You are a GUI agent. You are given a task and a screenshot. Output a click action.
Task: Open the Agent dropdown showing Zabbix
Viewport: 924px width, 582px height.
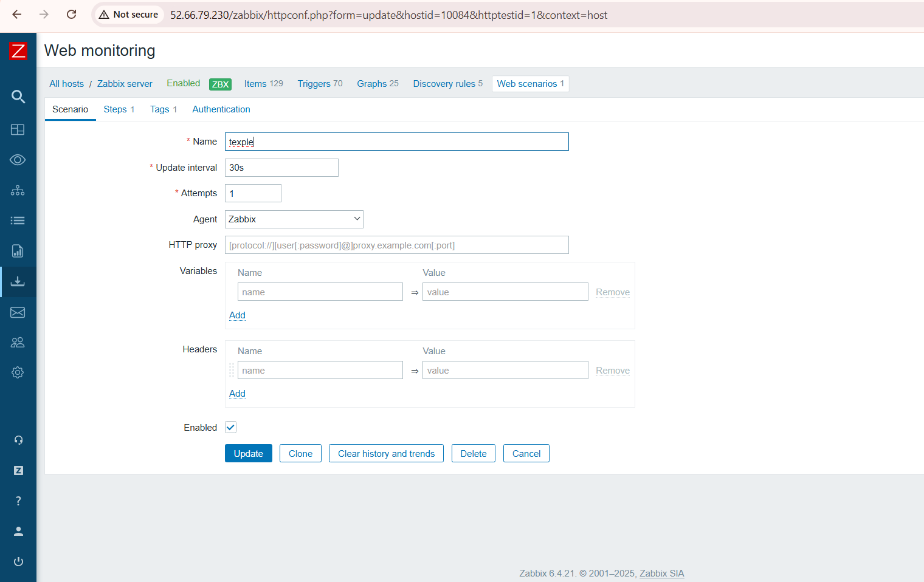pyautogui.click(x=294, y=219)
